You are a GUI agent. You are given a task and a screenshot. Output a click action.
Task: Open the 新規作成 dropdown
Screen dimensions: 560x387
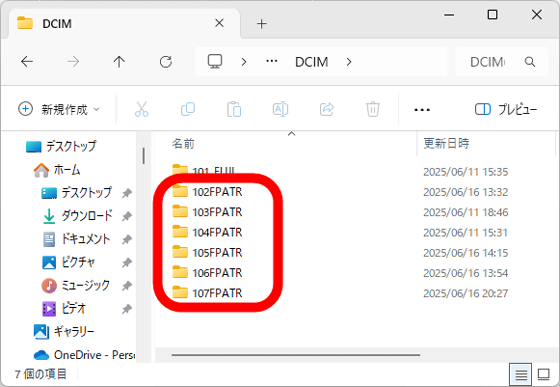coord(59,109)
